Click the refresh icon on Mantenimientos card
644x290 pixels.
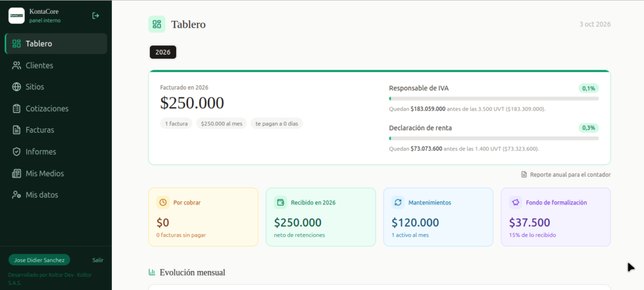coord(398,203)
